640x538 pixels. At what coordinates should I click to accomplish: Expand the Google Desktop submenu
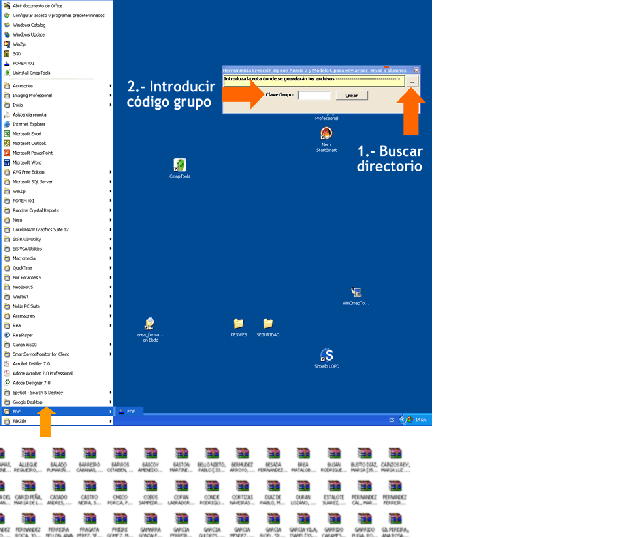pyautogui.click(x=30, y=401)
